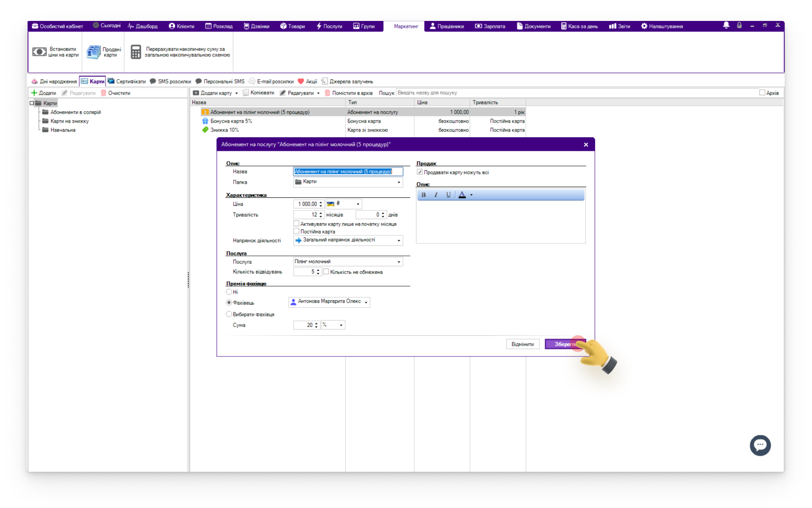Screen dimensions: 812x508
Task: Toggle underline in description editor
Action: pos(448,195)
